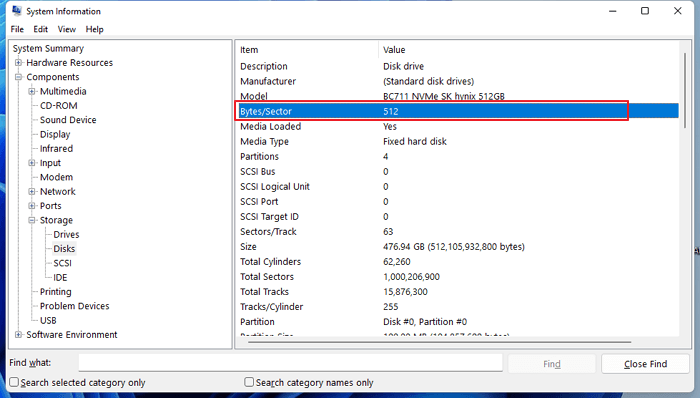Select the Description row

pyautogui.click(x=457, y=66)
